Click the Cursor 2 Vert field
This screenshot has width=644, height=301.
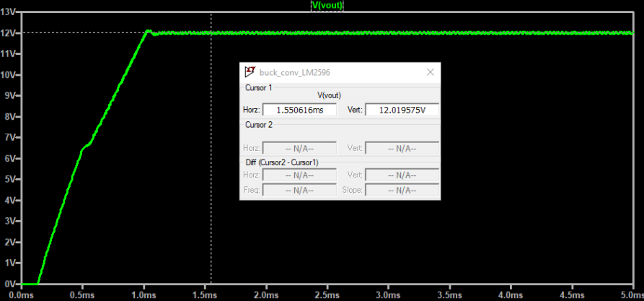[402, 148]
